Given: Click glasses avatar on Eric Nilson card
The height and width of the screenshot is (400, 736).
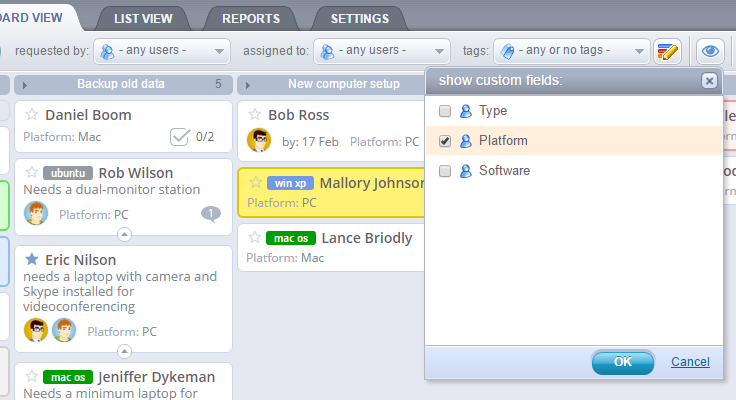Looking at the screenshot, I should click(x=36, y=330).
